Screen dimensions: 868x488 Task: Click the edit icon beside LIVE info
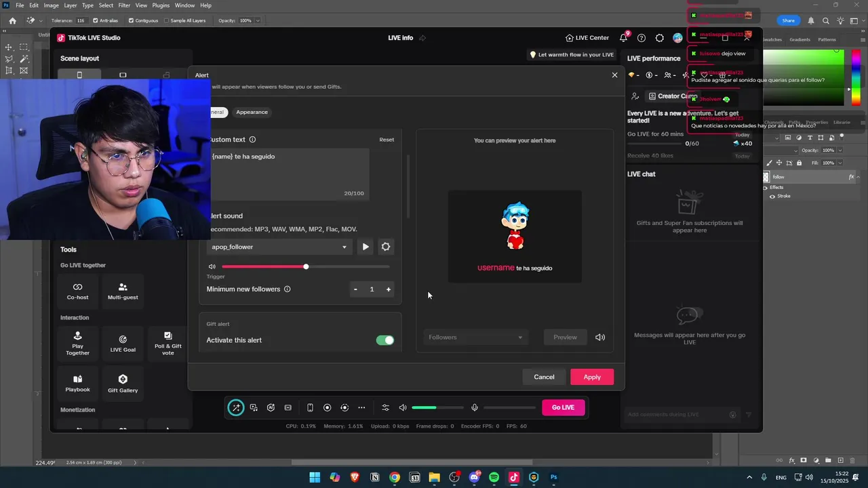[x=422, y=38]
